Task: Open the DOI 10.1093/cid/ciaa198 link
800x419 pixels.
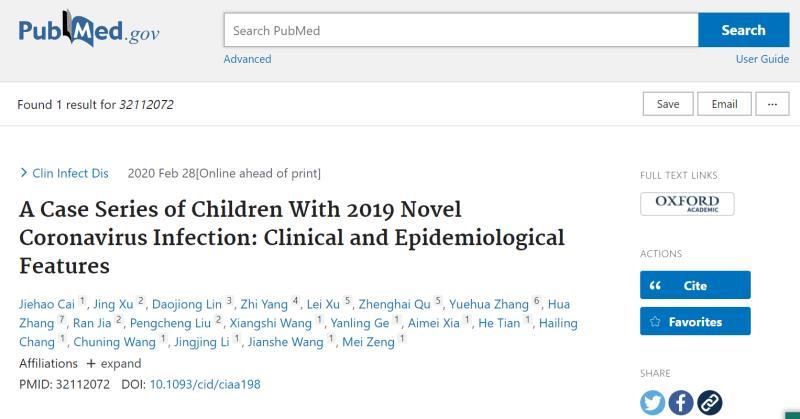Action: pyautogui.click(x=205, y=384)
